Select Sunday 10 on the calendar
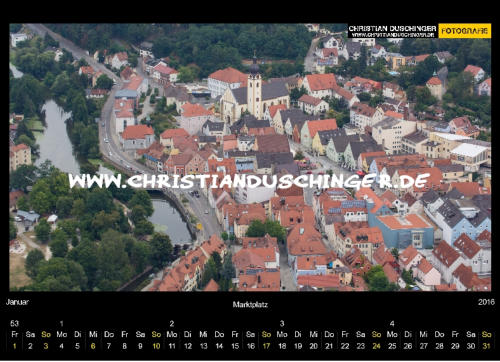The image size is (500, 362). point(156,346)
